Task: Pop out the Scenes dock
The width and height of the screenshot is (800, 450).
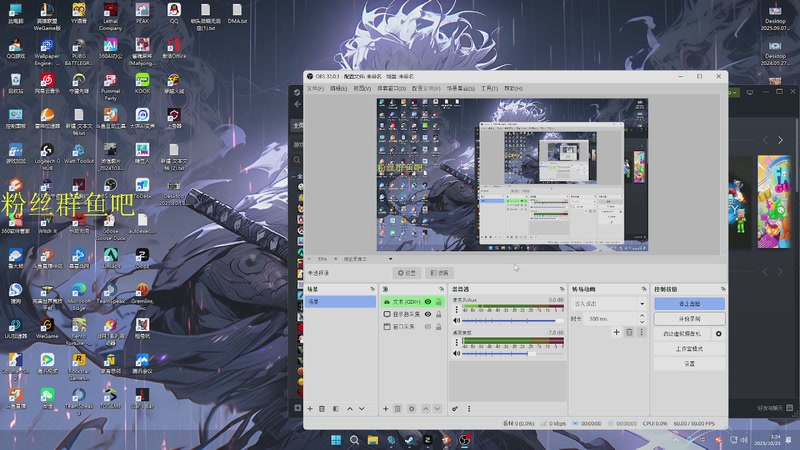Action: [x=372, y=289]
